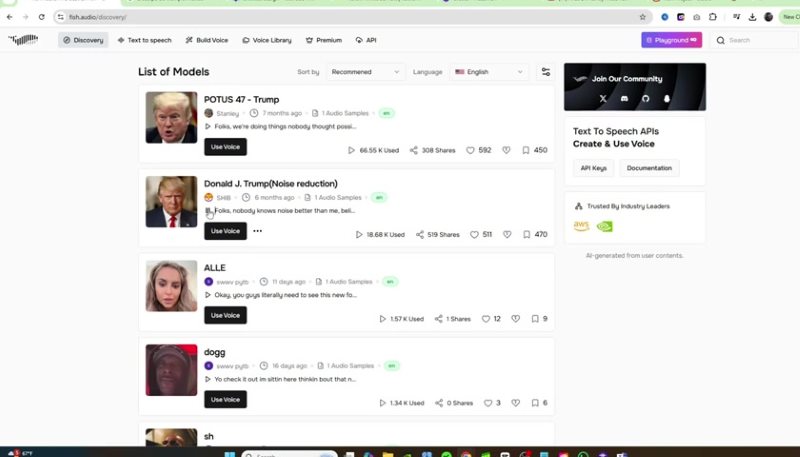
Task: Expand the Language English dropdown
Action: coord(489,72)
